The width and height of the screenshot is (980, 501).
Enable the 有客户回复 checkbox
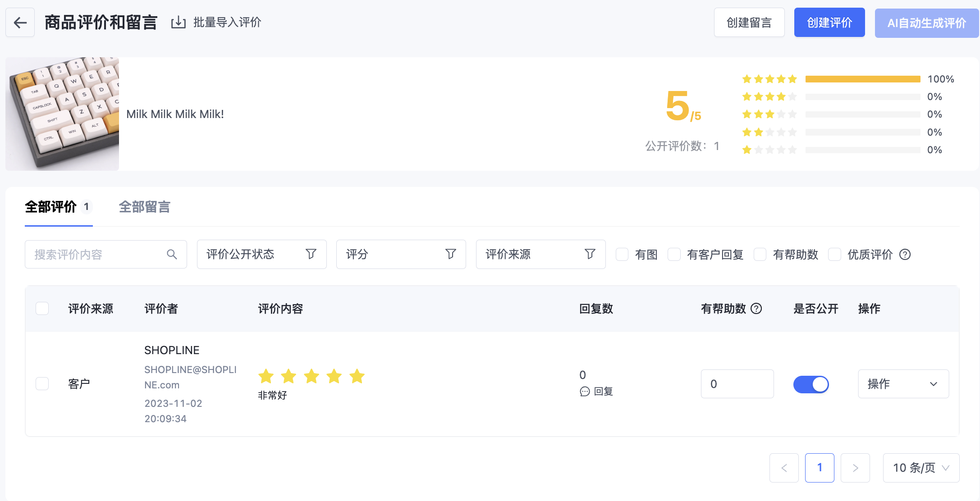click(674, 255)
